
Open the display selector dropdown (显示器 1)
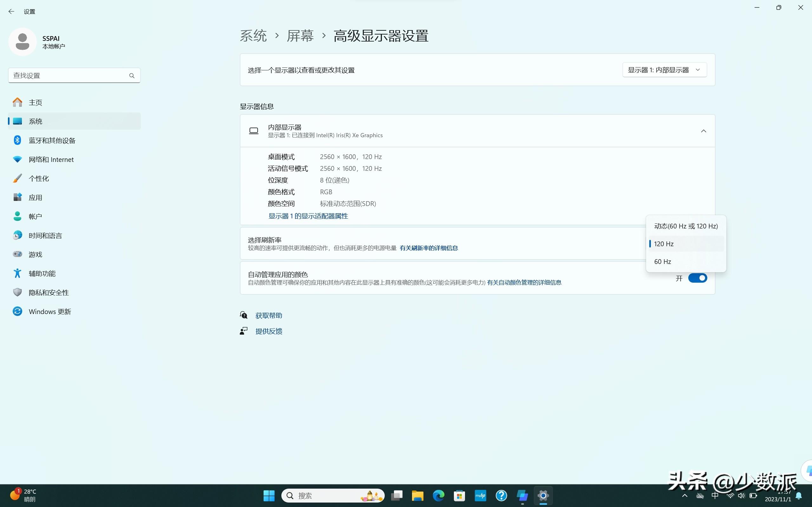665,70
